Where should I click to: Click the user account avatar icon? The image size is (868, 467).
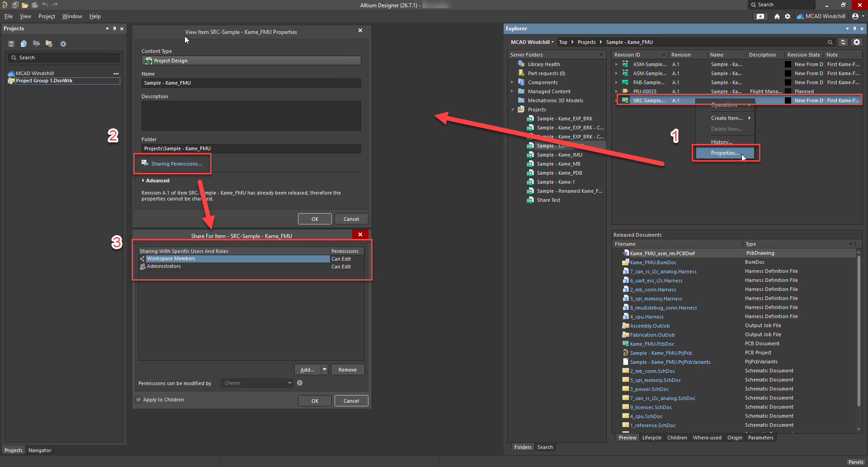tap(855, 16)
